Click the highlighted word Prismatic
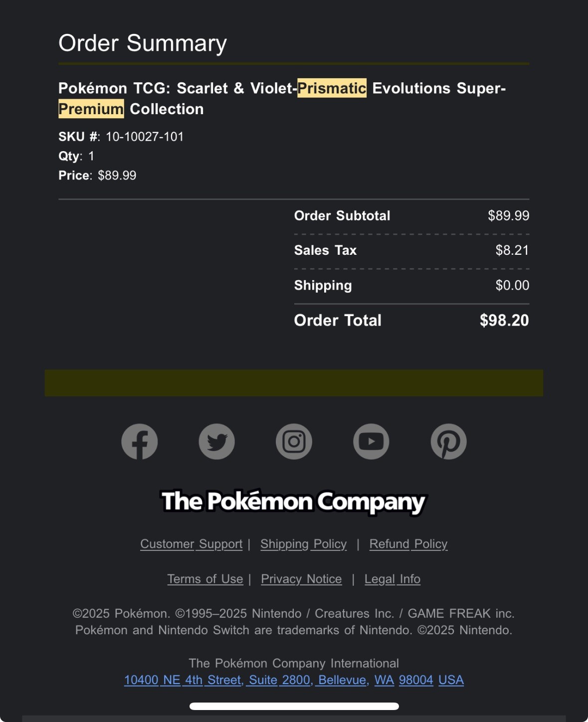Screen dimensions: 588x722 click(332, 88)
